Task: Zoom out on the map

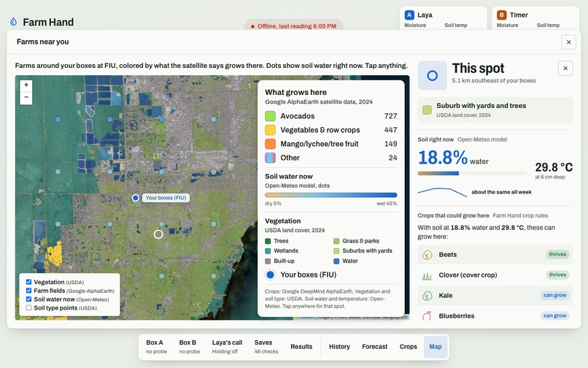Action: tap(26, 97)
